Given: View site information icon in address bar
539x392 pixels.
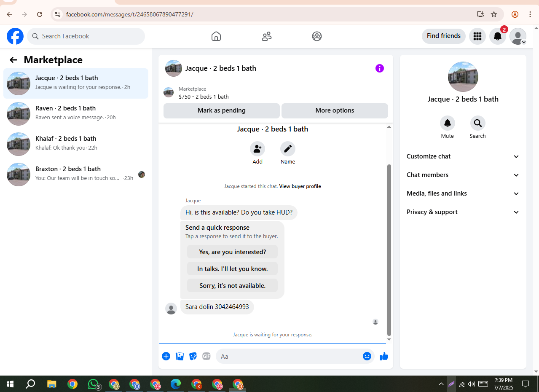Looking at the screenshot, I should coord(58,14).
